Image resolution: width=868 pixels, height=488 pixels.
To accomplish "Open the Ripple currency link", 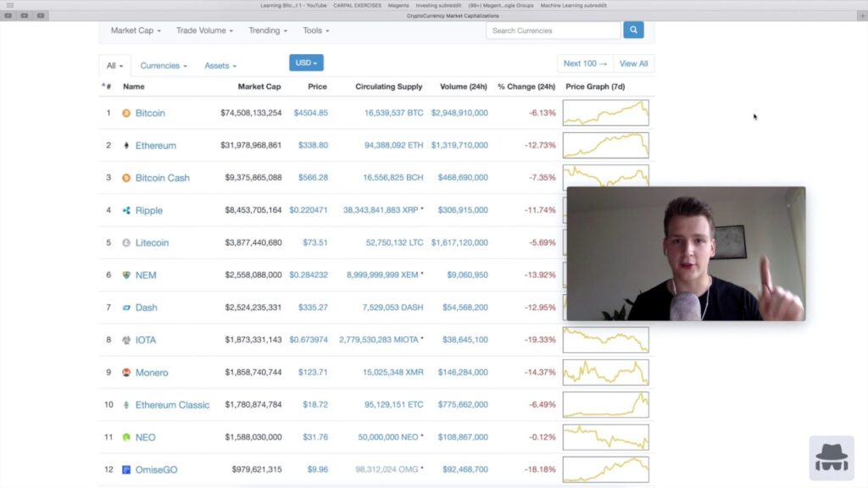I will [149, 210].
